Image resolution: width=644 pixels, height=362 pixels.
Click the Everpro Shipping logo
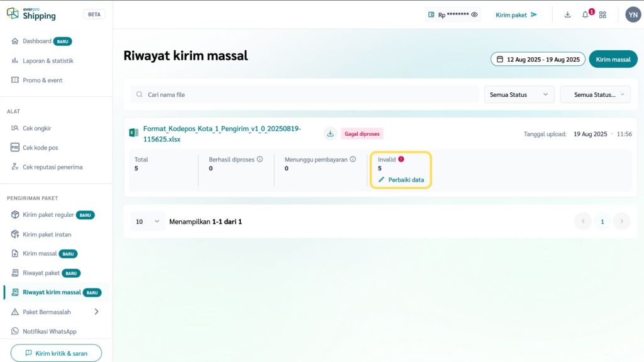[31, 14]
